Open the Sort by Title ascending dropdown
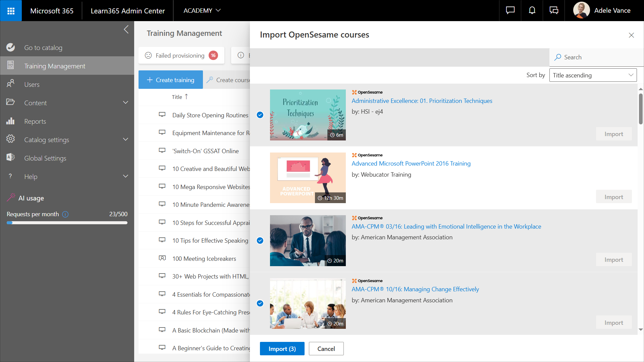This screenshot has width=644, height=362. click(593, 75)
